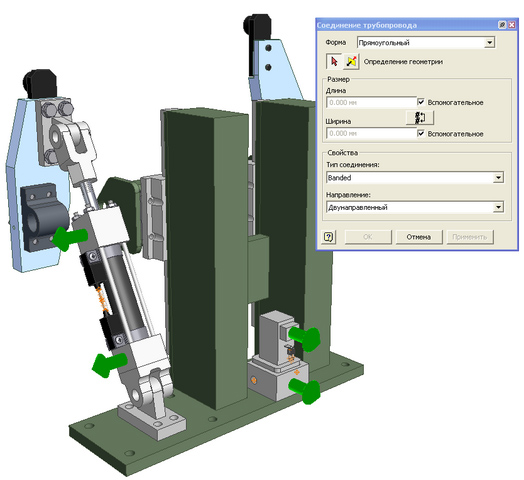The height and width of the screenshot is (480, 524).
Task: Select upper green arrow on valve block
Action: [x=304, y=339]
